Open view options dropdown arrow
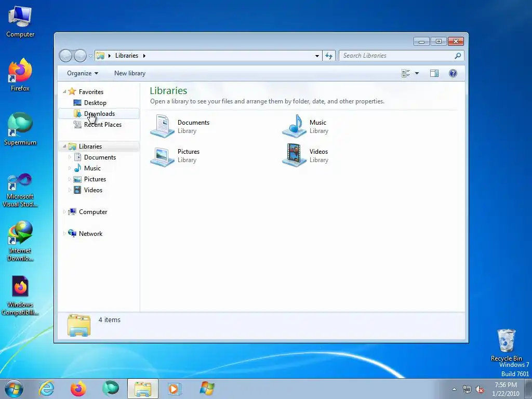 point(417,73)
